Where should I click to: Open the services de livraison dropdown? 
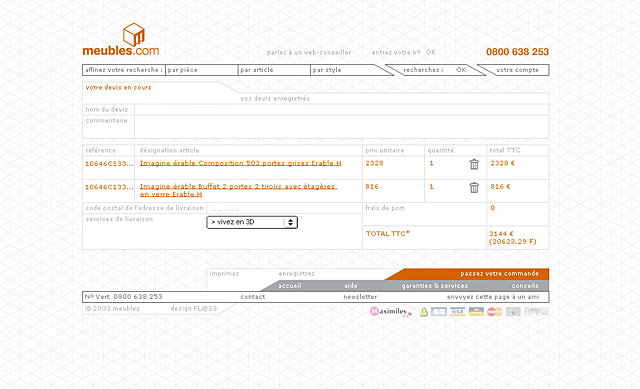(x=252, y=222)
